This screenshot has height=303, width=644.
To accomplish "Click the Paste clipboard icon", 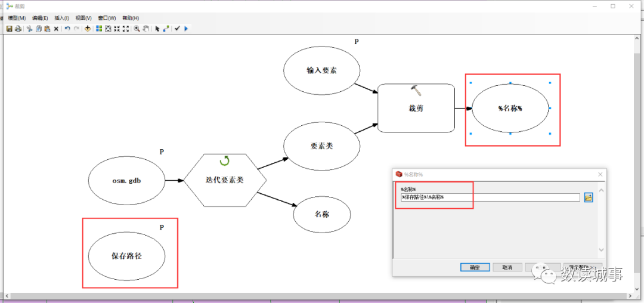I will click(x=47, y=29).
